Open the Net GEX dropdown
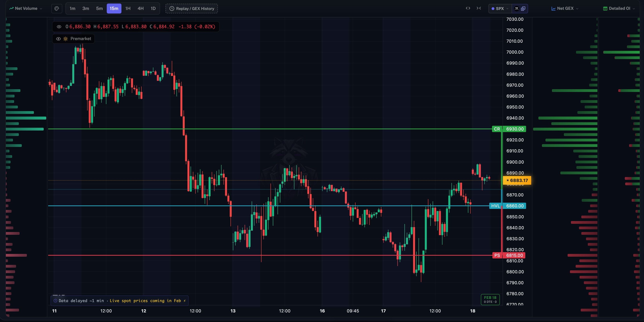This screenshot has height=322, width=644. click(x=565, y=8)
